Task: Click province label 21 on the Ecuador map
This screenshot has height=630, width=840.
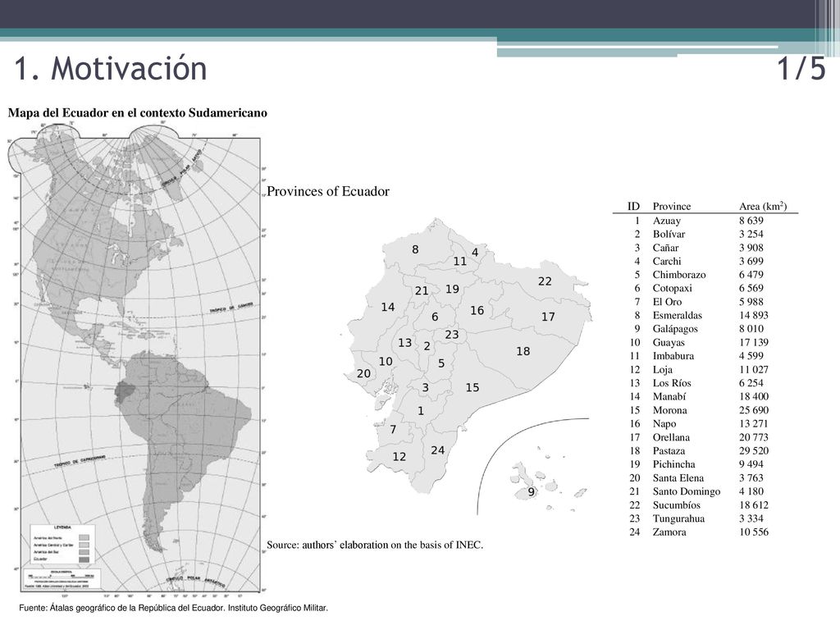Action: (x=422, y=291)
